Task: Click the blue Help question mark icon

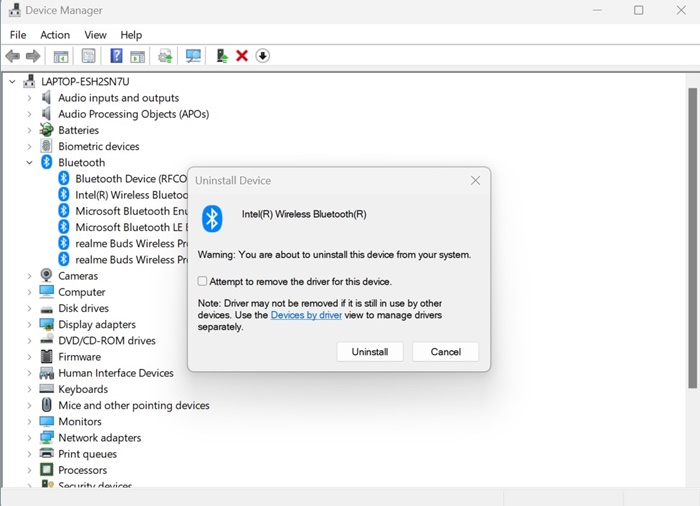Action: pyautogui.click(x=116, y=56)
